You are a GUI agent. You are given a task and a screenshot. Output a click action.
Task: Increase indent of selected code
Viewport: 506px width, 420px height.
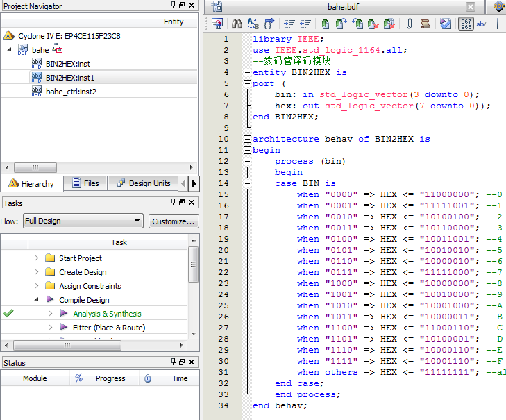tap(289, 24)
